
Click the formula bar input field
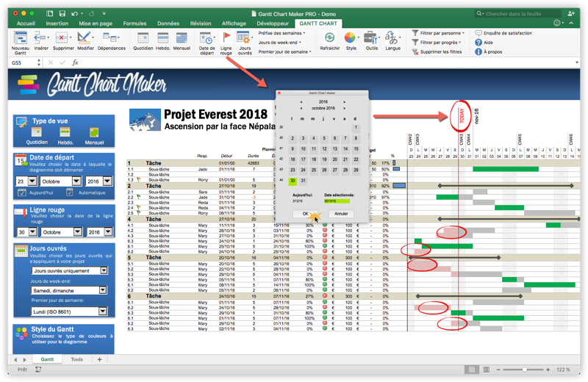tap(326, 62)
